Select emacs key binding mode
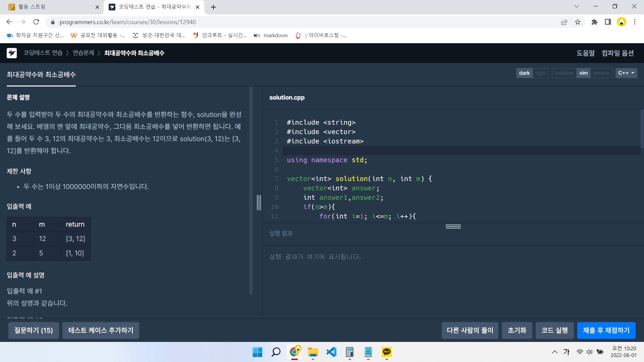This screenshot has height=362, width=644. click(601, 73)
